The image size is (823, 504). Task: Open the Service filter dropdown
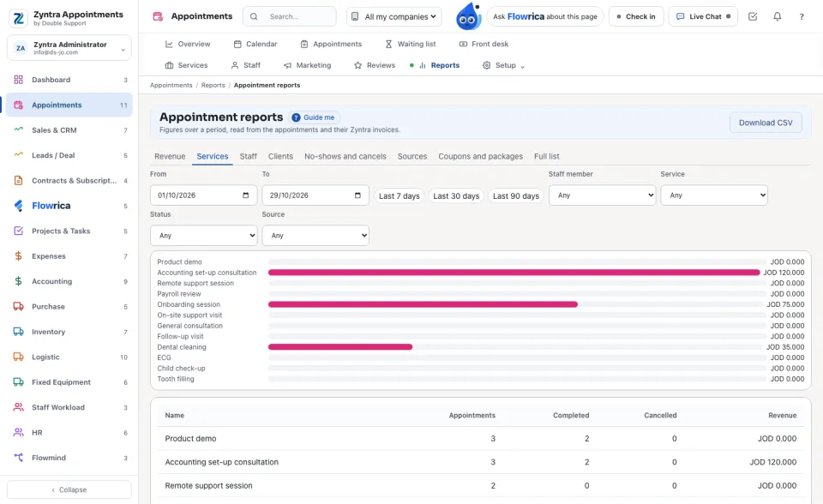tap(714, 195)
